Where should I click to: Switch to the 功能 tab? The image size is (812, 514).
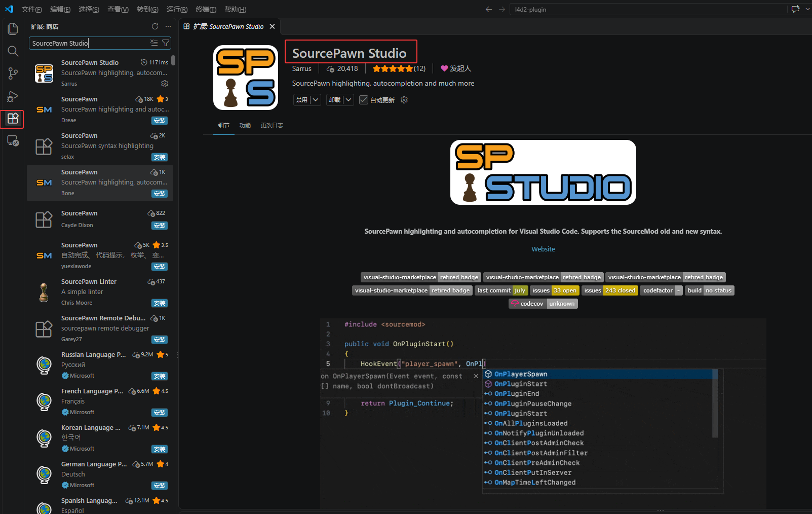[x=245, y=125]
